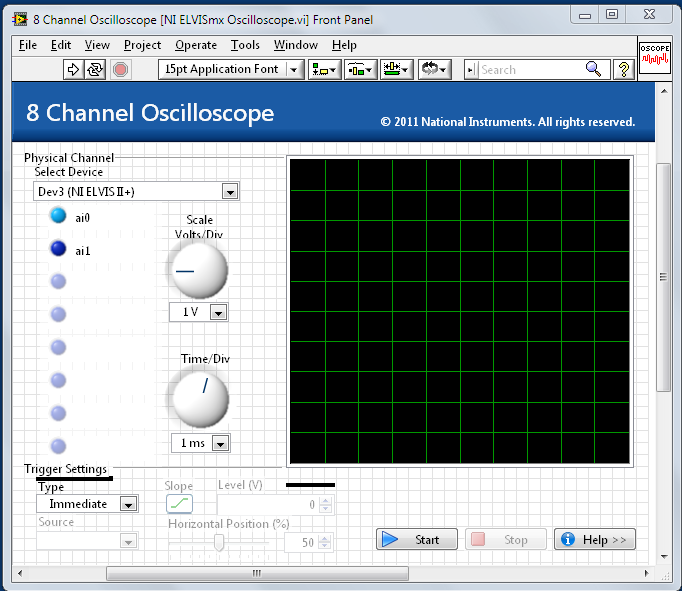Toggle the fifth channel LED

pyautogui.click(x=58, y=347)
